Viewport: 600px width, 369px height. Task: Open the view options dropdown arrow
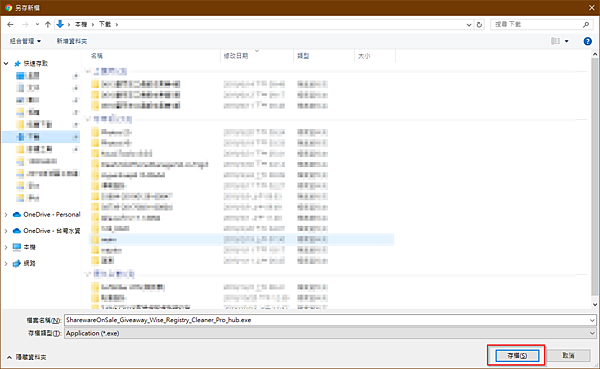click(x=567, y=41)
